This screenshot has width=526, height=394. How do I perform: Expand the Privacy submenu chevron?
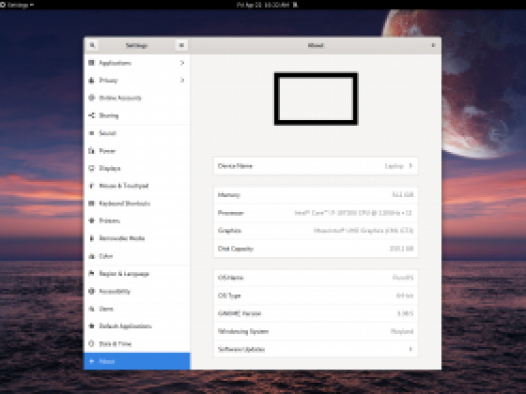coord(182,80)
